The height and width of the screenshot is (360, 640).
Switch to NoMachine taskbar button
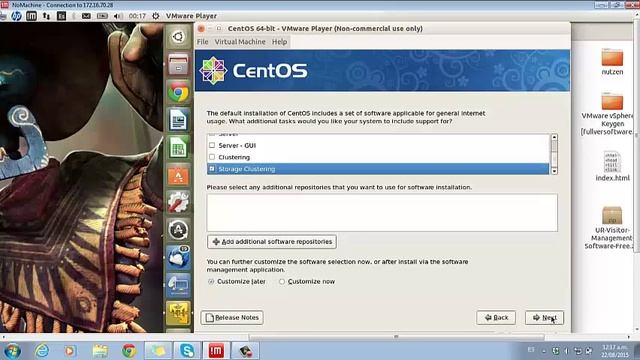216,351
